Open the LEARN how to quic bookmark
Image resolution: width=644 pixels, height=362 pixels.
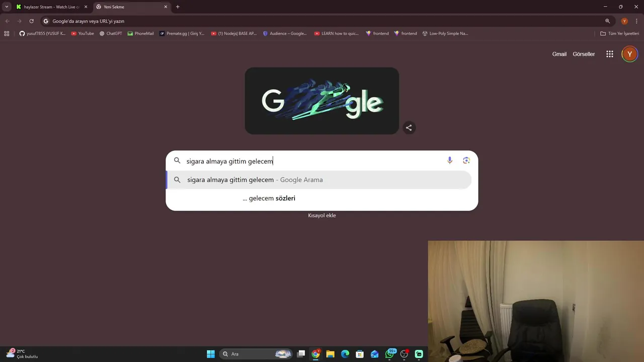[x=337, y=34]
